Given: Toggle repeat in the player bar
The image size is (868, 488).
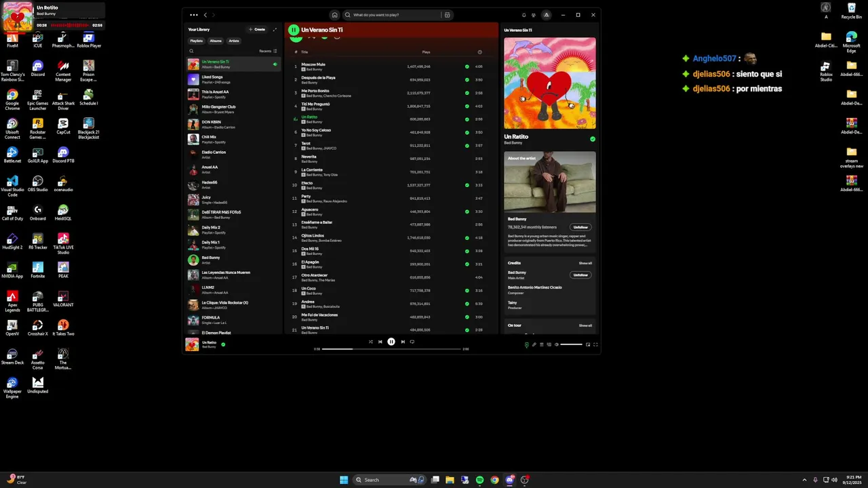Looking at the screenshot, I should 412,342.
